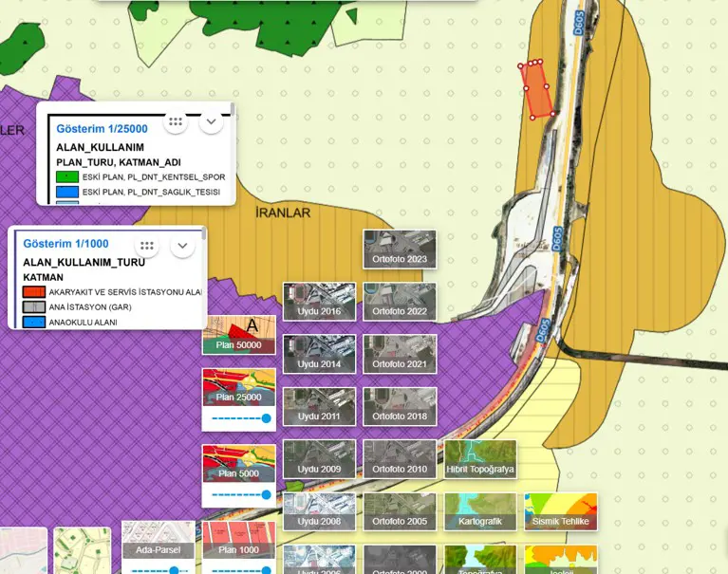This screenshot has width=728, height=574.
Task: Select the Ortofoto 2023 basemap thumbnail
Action: (400, 250)
